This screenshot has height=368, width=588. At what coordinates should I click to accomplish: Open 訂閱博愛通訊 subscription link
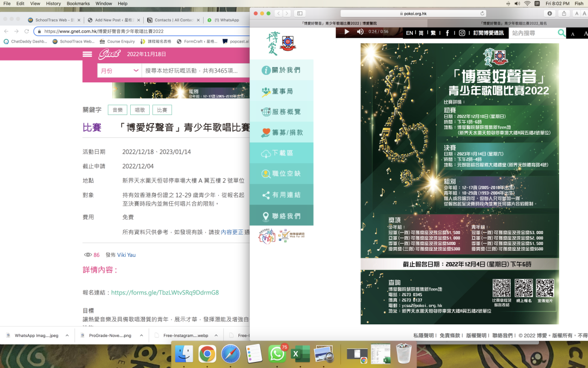pos(488,33)
